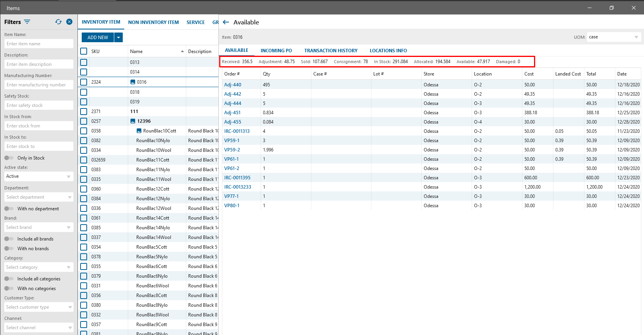644x335 pixels.
Task: Check the checkbox for SKU 2324 row
Action: coord(84,82)
